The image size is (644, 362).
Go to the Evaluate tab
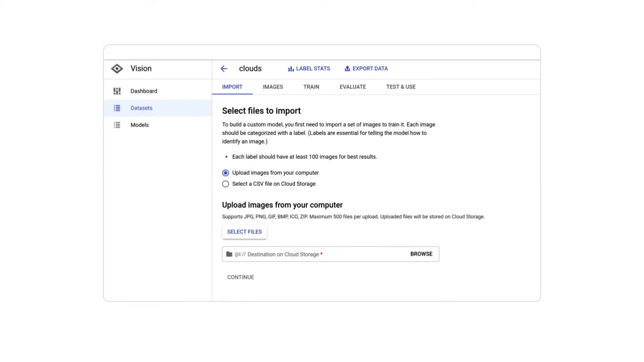352,87
